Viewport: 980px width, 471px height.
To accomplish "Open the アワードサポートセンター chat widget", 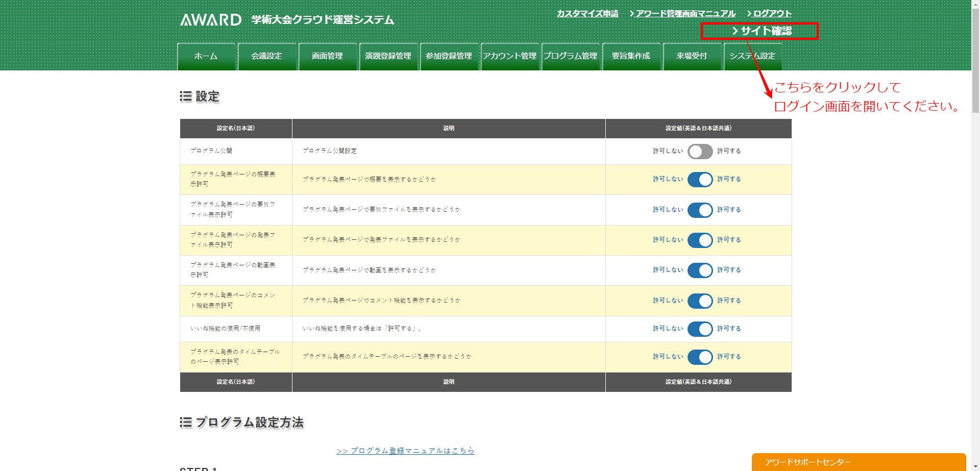I will [859, 462].
